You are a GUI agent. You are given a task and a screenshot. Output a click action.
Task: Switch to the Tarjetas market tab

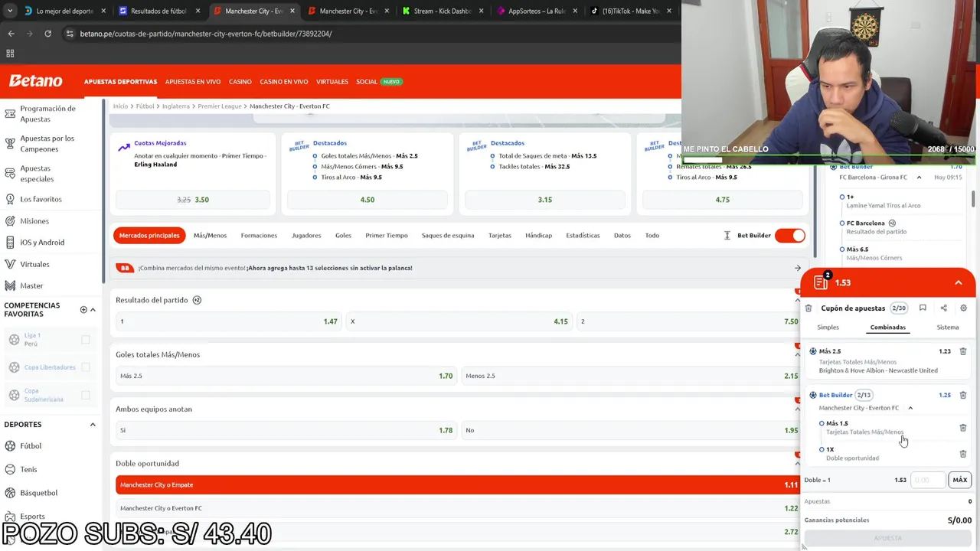[500, 235]
